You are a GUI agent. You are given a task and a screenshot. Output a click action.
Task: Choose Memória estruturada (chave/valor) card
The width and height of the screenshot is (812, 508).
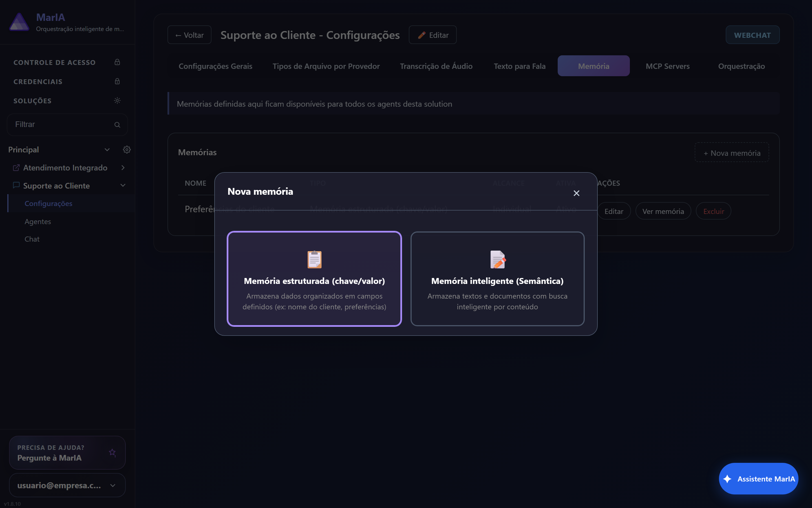[314, 279]
